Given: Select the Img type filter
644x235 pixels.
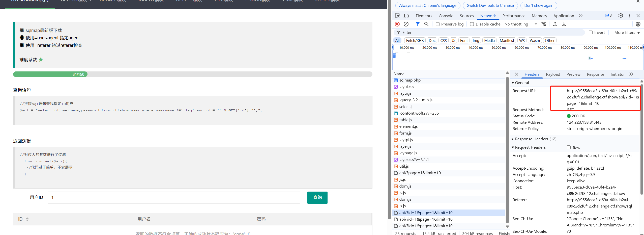Looking at the screenshot, I should 476,40.
